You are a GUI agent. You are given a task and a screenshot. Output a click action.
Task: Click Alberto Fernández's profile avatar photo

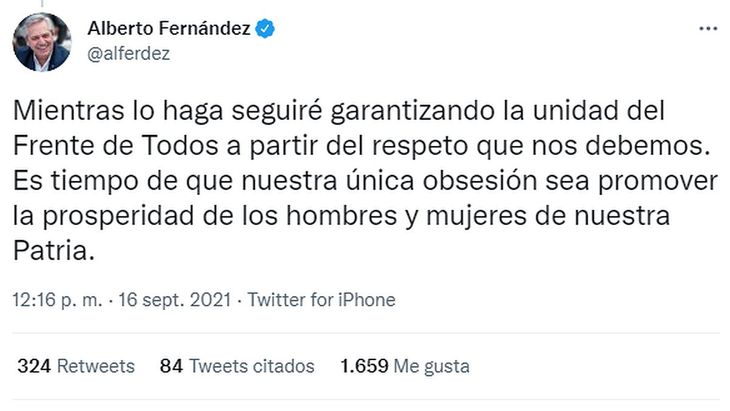coord(41,43)
